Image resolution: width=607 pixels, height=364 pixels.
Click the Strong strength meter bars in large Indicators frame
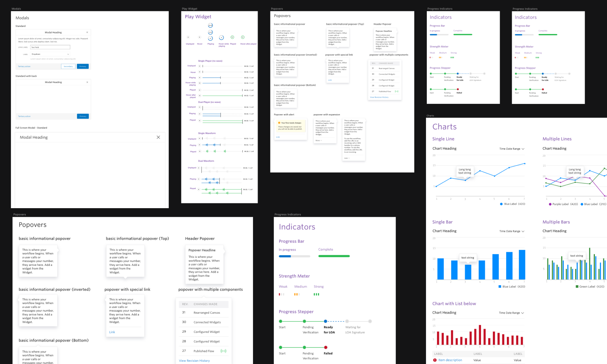[316, 294]
